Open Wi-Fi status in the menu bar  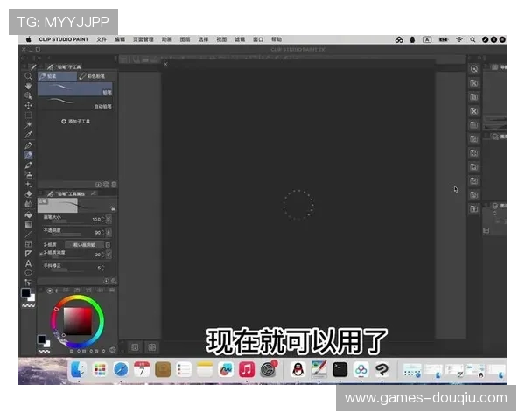pyautogui.click(x=459, y=39)
